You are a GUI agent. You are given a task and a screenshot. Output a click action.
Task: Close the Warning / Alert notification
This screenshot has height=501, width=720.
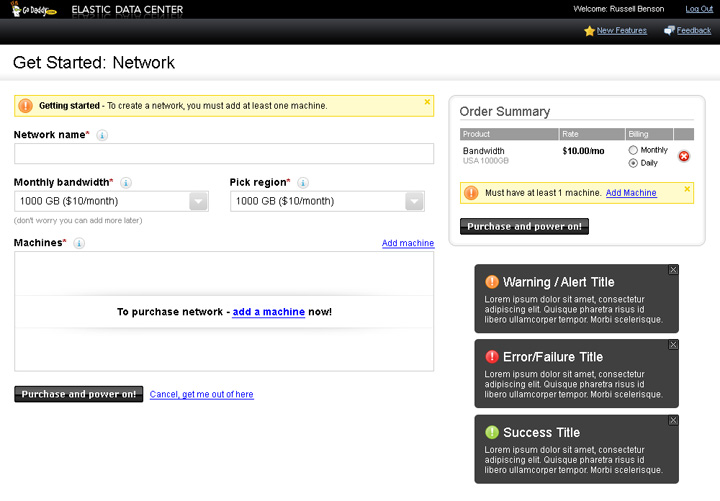pyautogui.click(x=673, y=270)
